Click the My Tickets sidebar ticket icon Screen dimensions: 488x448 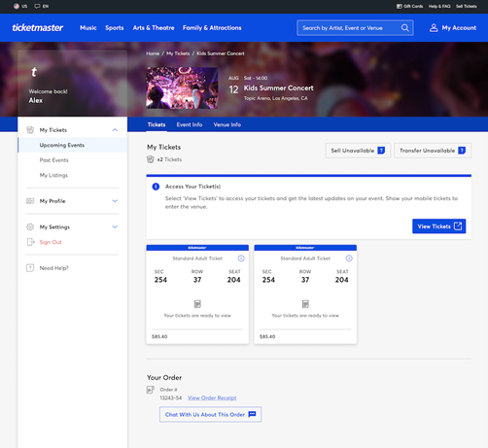click(30, 130)
